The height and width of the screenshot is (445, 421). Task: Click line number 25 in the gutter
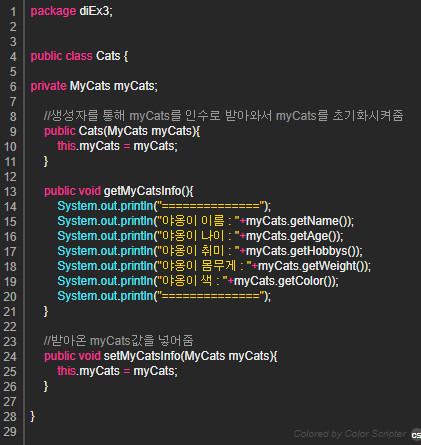10,372
